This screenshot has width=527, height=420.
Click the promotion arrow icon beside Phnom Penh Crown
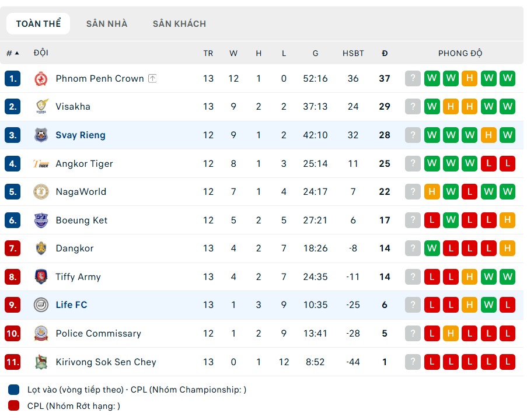pos(152,78)
